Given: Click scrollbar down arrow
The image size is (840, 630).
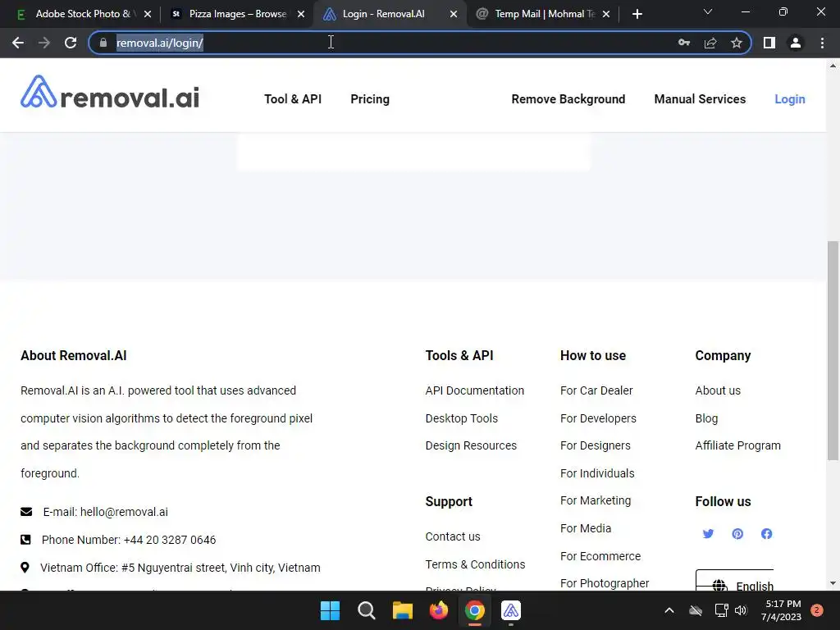Looking at the screenshot, I should (x=833, y=583).
